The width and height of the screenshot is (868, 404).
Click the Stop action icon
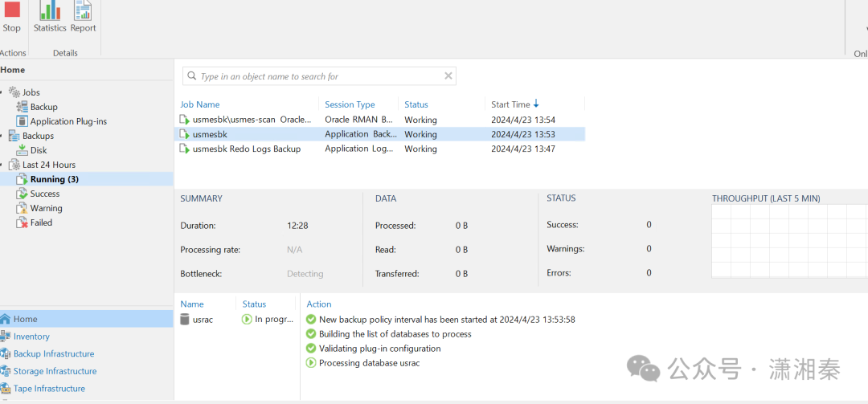click(x=11, y=11)
